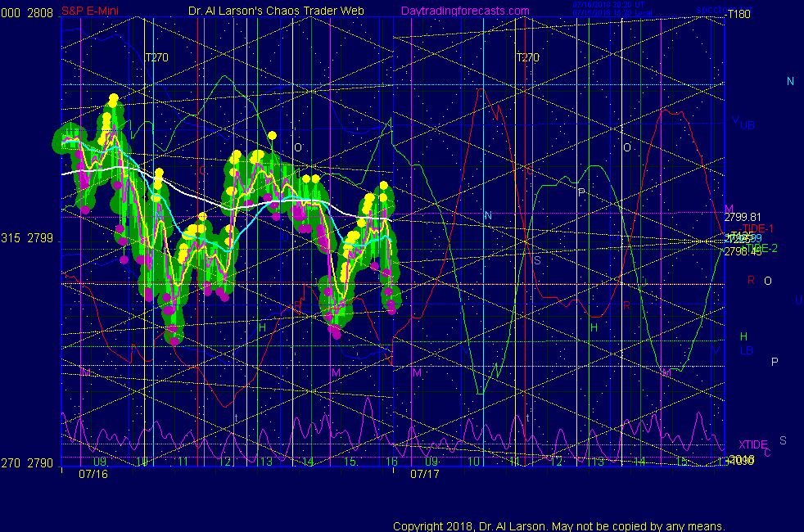Click the blue U legend letter outside the chart

pos(798,301)
